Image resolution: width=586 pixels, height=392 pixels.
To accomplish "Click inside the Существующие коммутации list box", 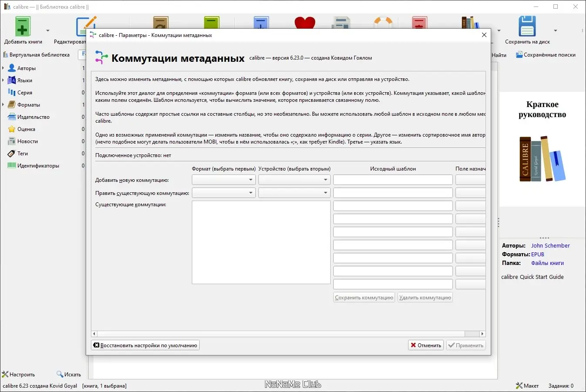I will [261, 242].
